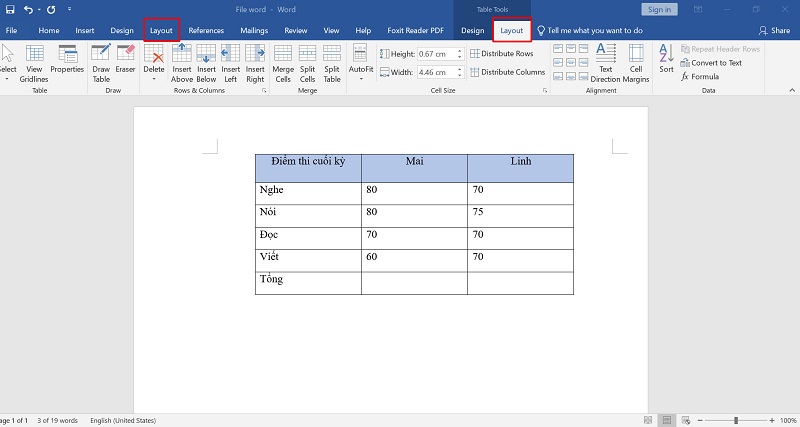Viewport: 800px width, 427px height.
Task: Click the greyed Repeat Header Rows option
Action: point(720,49)
